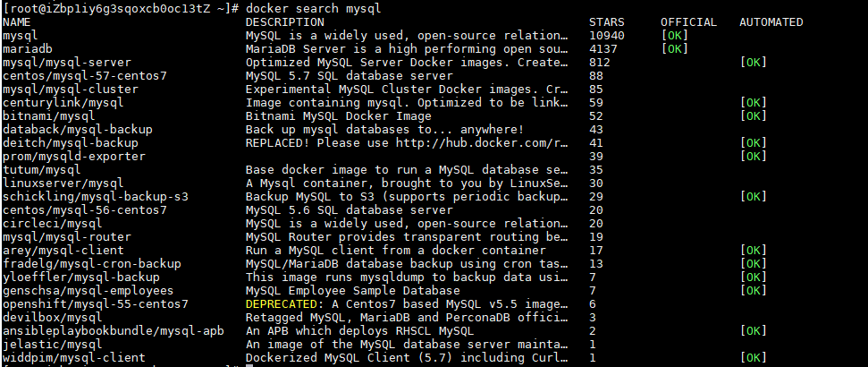Select the image name 'mysql' in first row

20,36
